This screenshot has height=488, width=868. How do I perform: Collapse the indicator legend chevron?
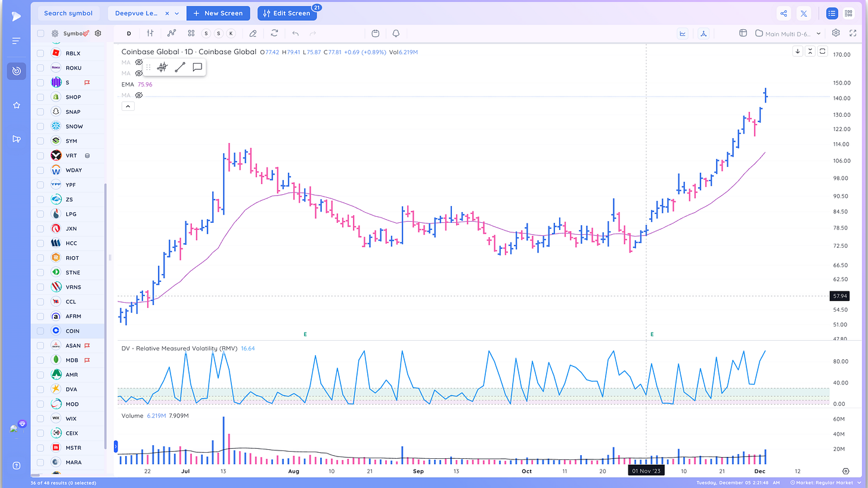[x=128, y=106]
